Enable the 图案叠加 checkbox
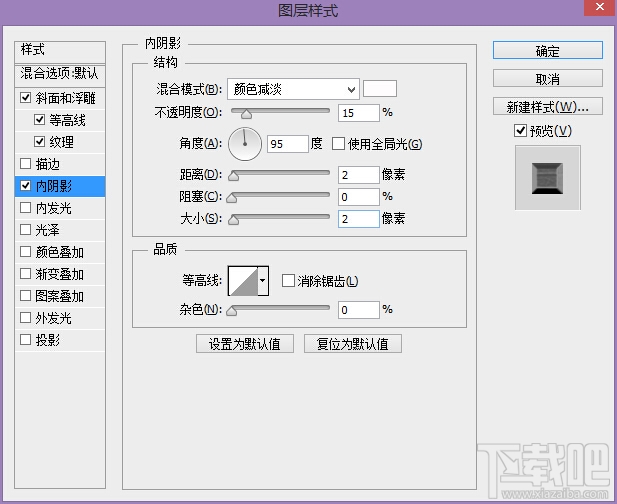 pyautogui.click(x=26, y=295)
